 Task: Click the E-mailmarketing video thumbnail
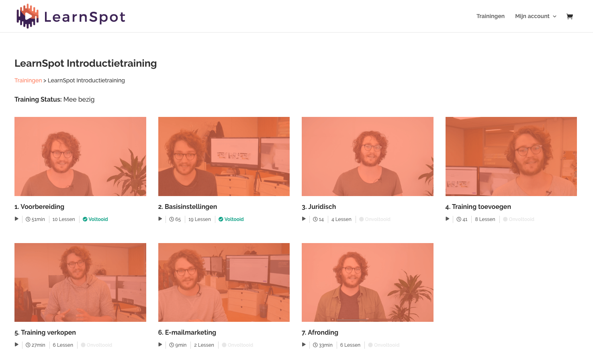224,282
